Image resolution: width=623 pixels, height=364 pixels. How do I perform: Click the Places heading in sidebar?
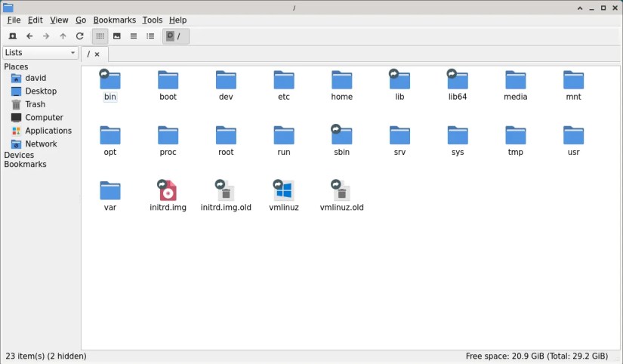pyautogui.click(x=16, y=66)
